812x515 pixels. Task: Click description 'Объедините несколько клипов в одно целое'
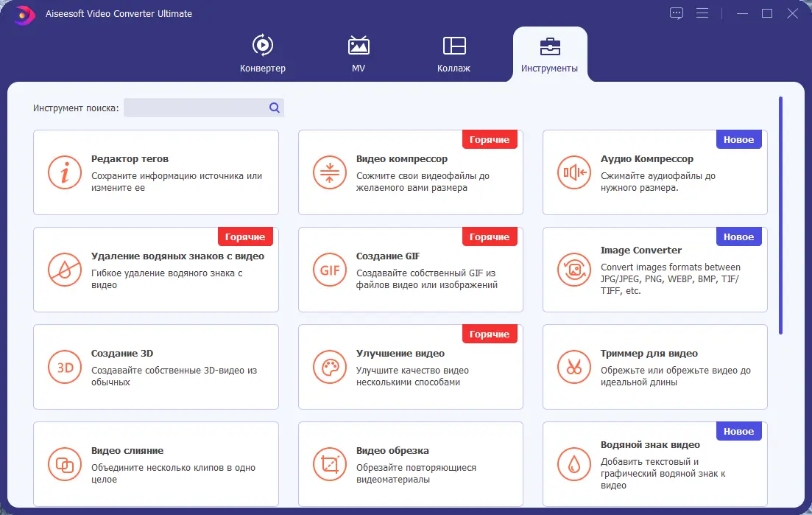(x=174, y=474)
